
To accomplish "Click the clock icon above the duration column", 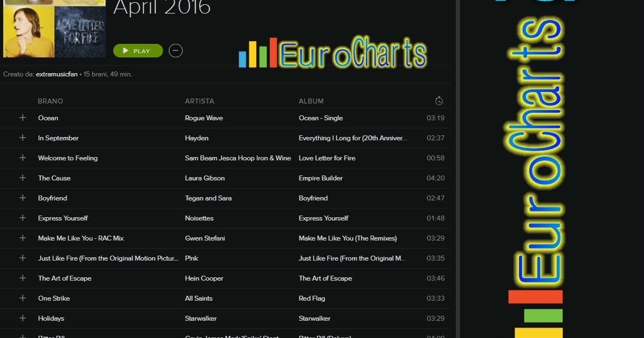I will pyautogui.click(x=439, y=100).
